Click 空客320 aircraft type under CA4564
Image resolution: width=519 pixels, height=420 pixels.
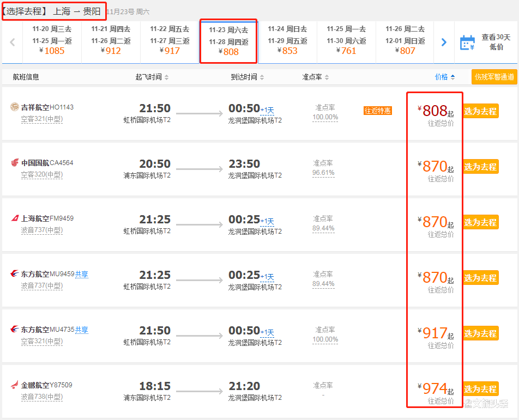pyautogui.click(x=41, y=175)
